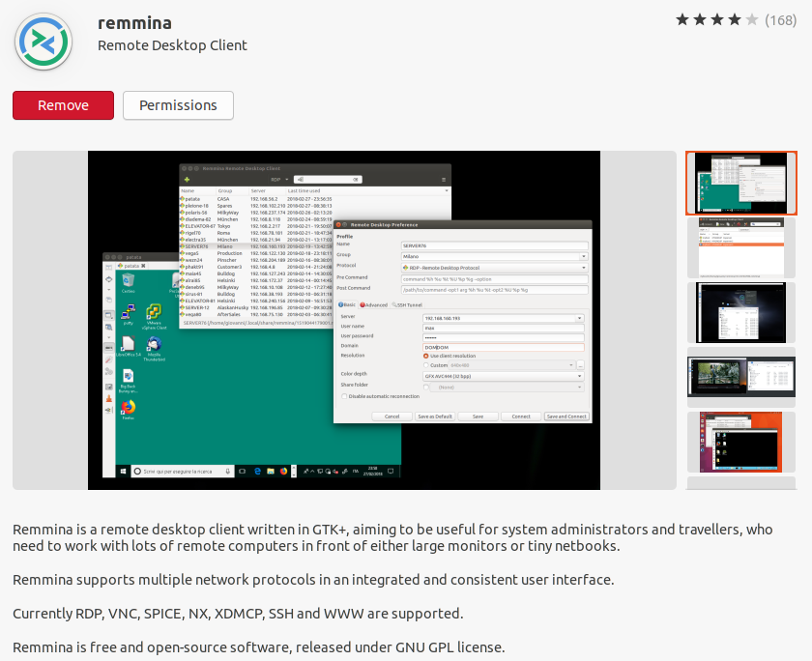Click the red Remove button
The image size is (812, 661).
pos(63,105)
